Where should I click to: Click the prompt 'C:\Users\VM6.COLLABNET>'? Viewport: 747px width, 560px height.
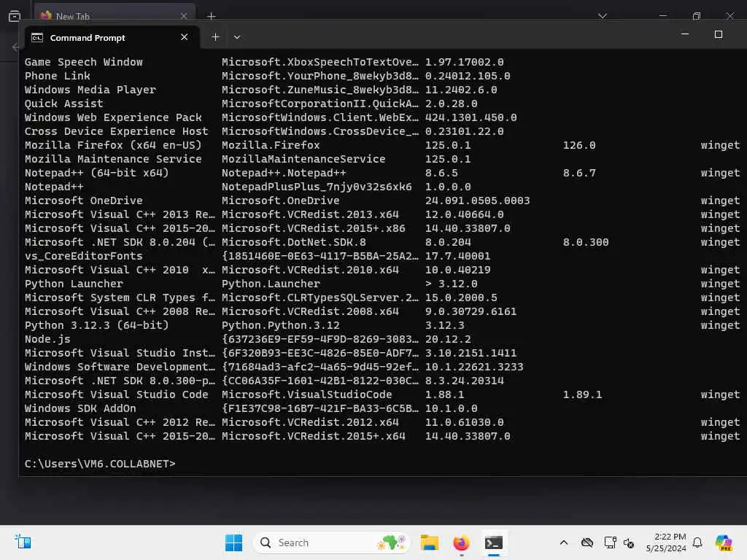(100, 463)
